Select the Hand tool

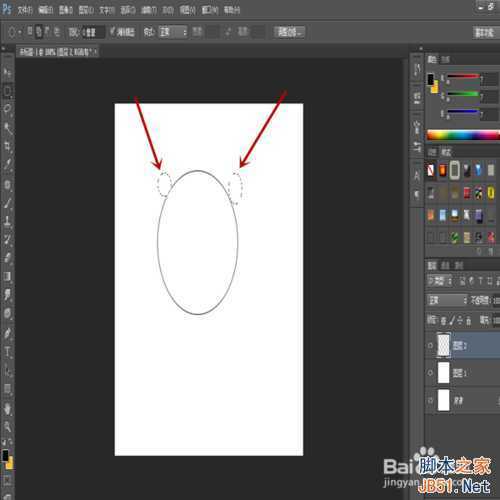7,408
